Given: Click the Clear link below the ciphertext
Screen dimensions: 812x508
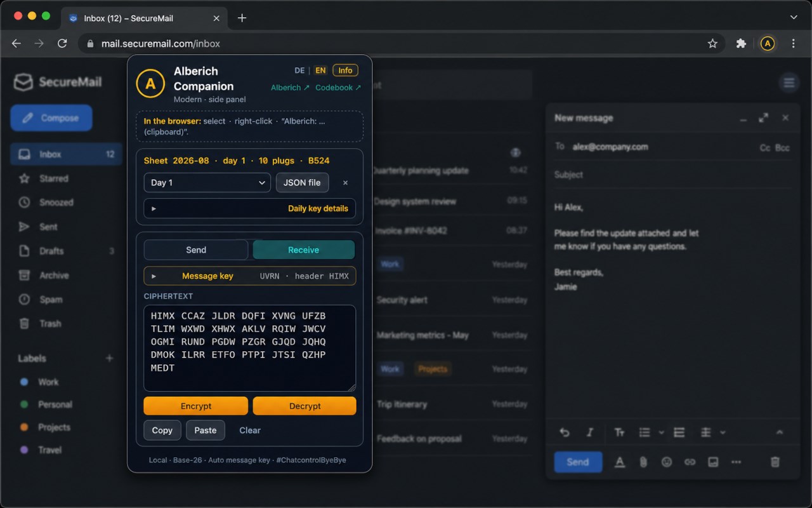Looking at the screenshot, I should (250, 431).
